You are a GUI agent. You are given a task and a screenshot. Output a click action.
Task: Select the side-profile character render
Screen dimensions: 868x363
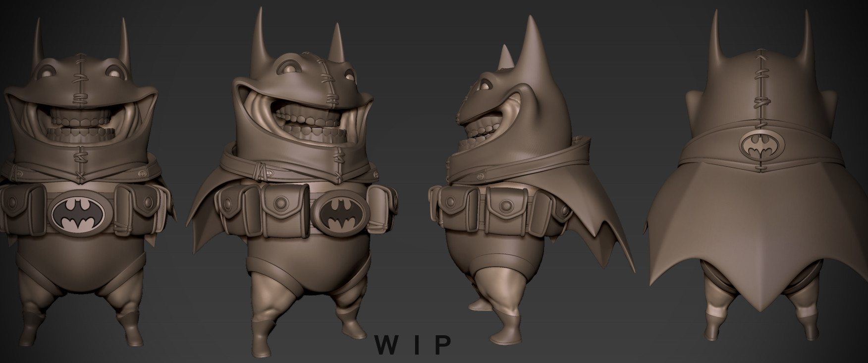533,180
